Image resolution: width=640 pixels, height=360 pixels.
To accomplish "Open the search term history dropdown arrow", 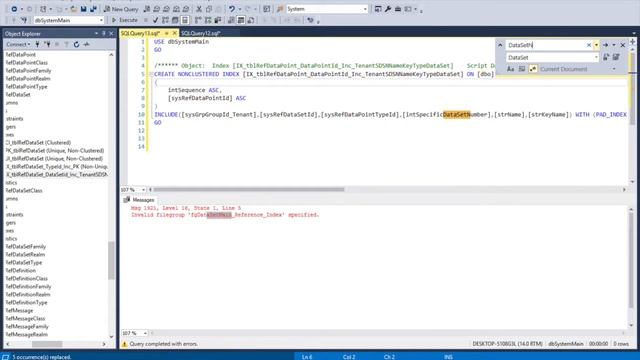I will tap(596, 45).
